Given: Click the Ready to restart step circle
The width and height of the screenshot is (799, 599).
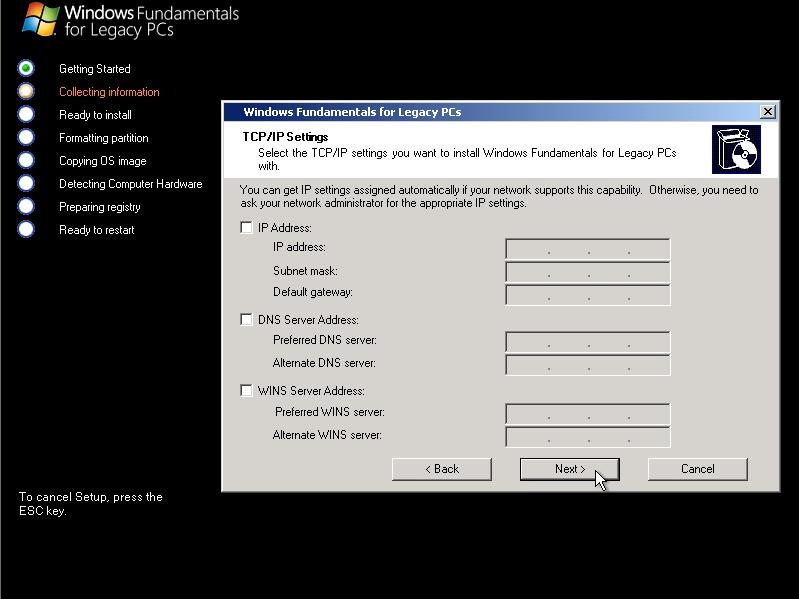Looking at the screenshot, I should 26,229.
